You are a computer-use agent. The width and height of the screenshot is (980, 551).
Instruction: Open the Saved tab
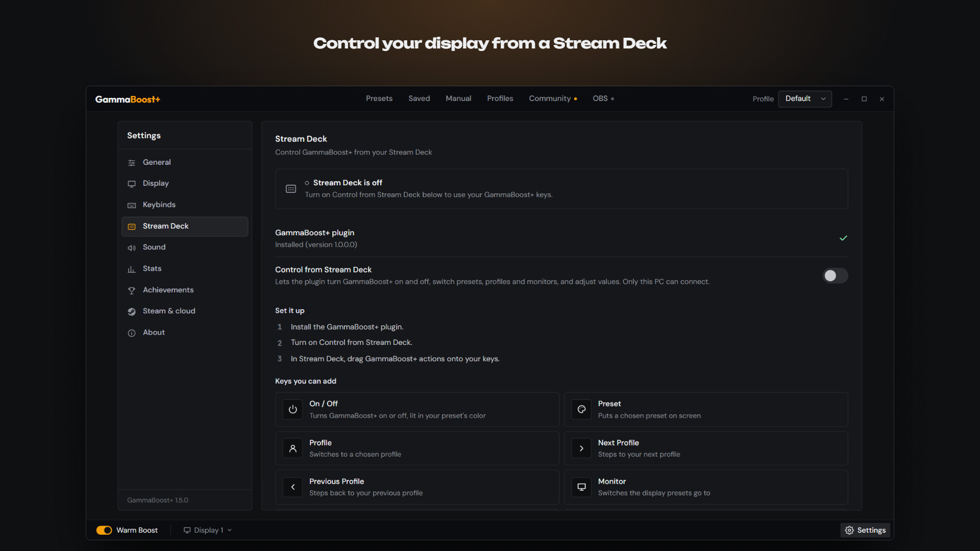click(419, 98)
